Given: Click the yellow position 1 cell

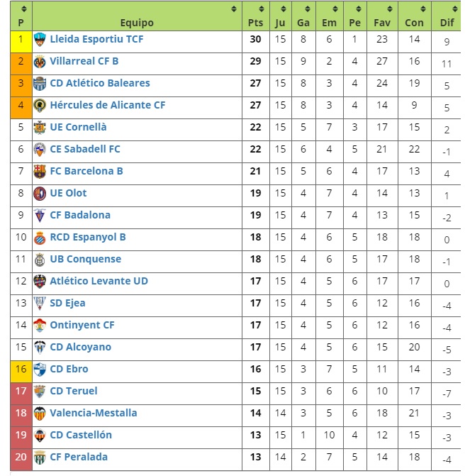Looking at the screenshot, I should (x=21, y=42).
